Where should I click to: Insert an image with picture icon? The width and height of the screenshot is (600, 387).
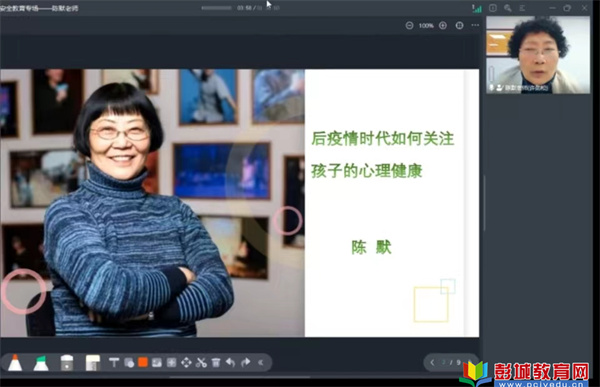point(157,363)
